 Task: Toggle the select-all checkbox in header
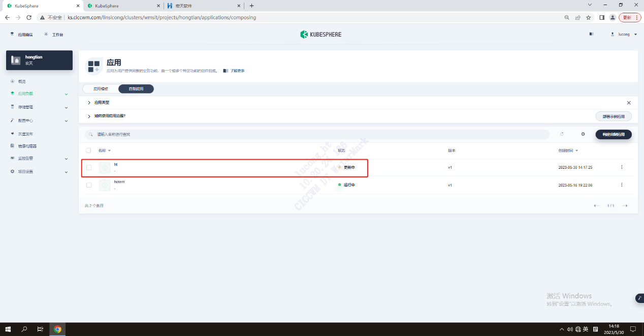89,150
